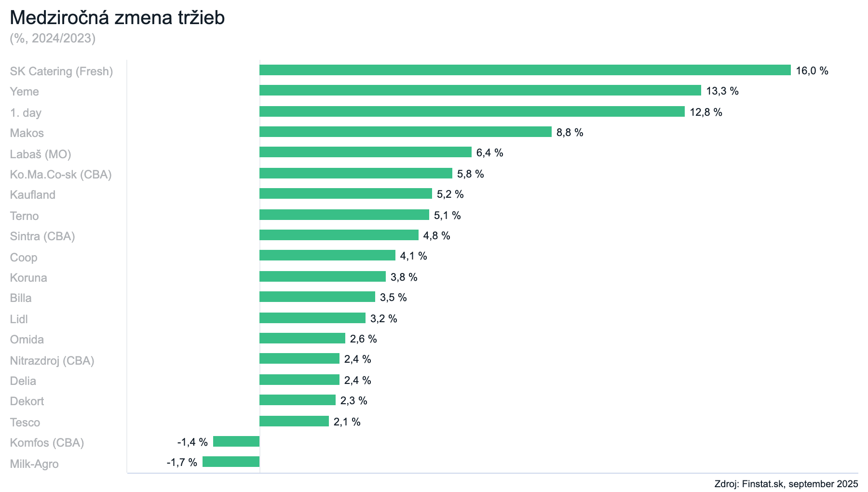
Task: Select the negative Milk-Agro bar
Action: tap(231, 462)
